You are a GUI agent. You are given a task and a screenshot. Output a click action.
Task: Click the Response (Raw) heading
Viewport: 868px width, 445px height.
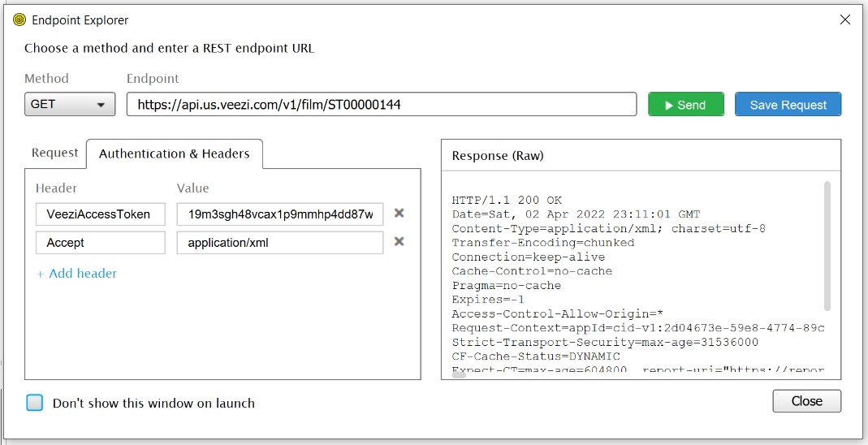coord(498,156)
